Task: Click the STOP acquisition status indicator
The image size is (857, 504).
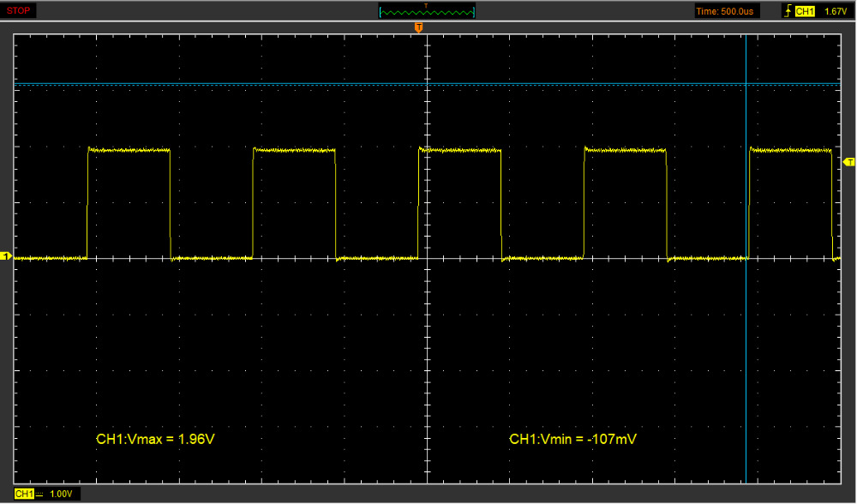Action: [18, 10]
